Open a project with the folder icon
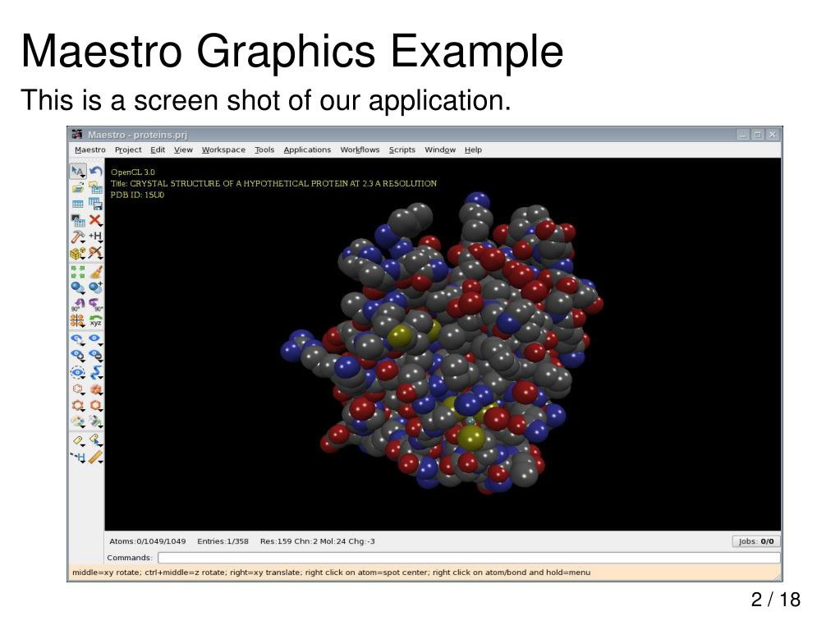 78,187
